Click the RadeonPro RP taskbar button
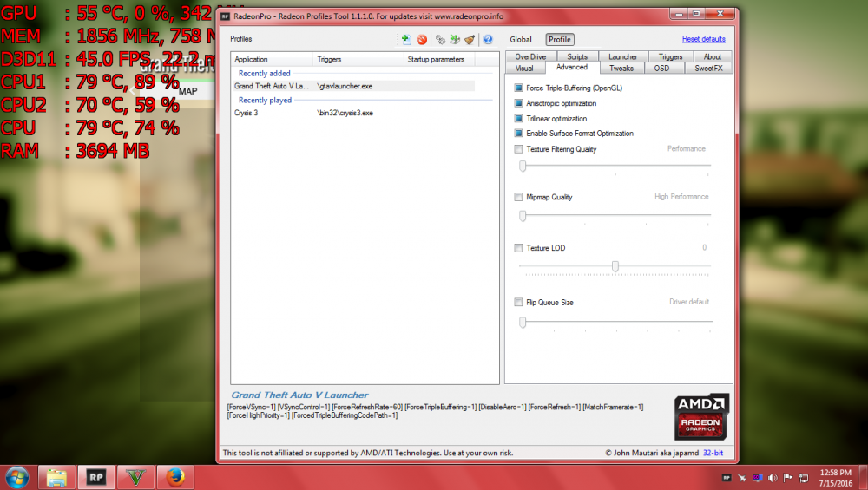Image resolution: width=868 pixels, height=490 pixels. [96, 478]
